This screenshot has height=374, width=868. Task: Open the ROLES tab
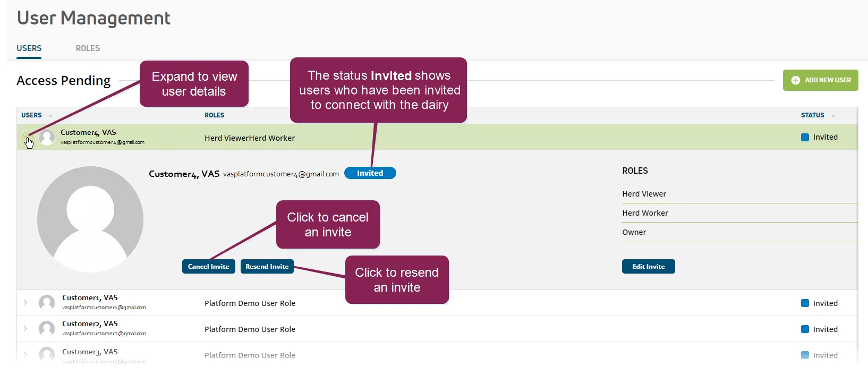[x=88, y=48]
